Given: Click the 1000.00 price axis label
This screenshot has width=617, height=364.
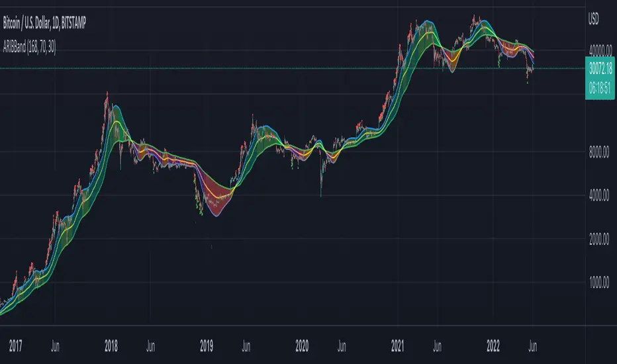Looking at the screenshot, I should click(x=599, y=283).
